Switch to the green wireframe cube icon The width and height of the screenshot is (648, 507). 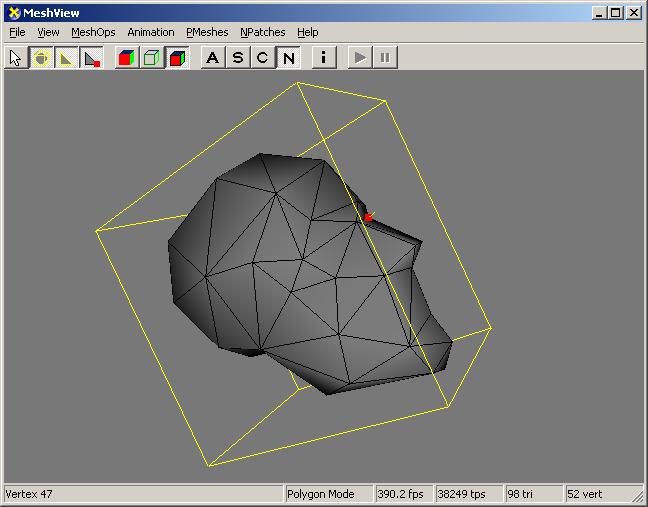151,57
